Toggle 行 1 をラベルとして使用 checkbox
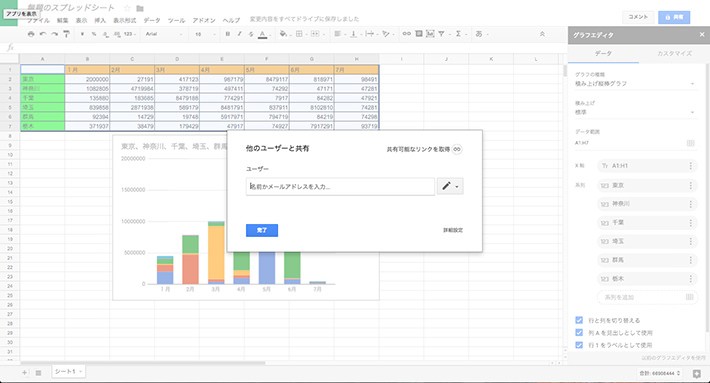This screenshot has height=383, width=710. [579, 345]
